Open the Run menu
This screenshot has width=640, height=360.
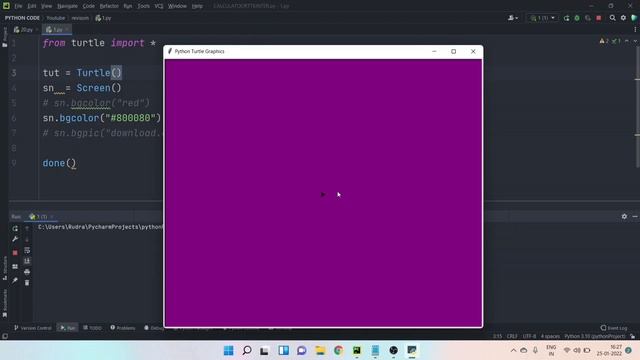[128, 6]
